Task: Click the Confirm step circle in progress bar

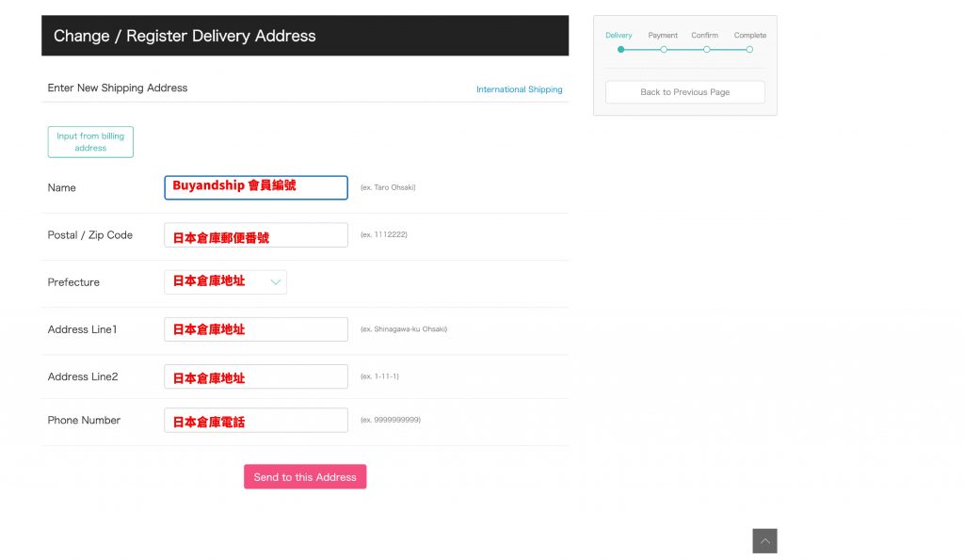Action: coord(706,49)
